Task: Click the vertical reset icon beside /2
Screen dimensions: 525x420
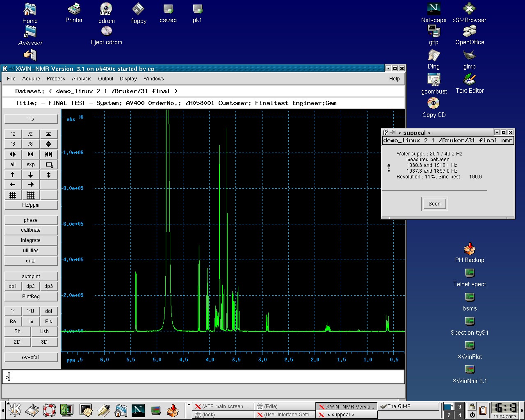Action: click(x=48, y=134)
